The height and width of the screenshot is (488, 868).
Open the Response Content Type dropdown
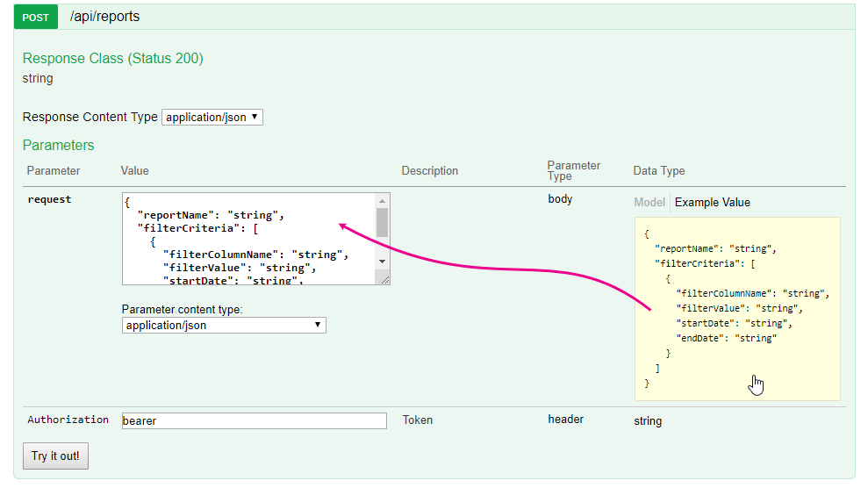click(x=212, y=118)
